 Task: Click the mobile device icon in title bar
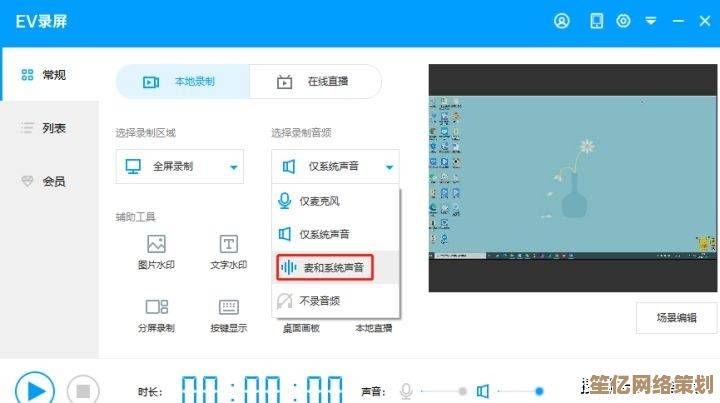click(596, 21)
